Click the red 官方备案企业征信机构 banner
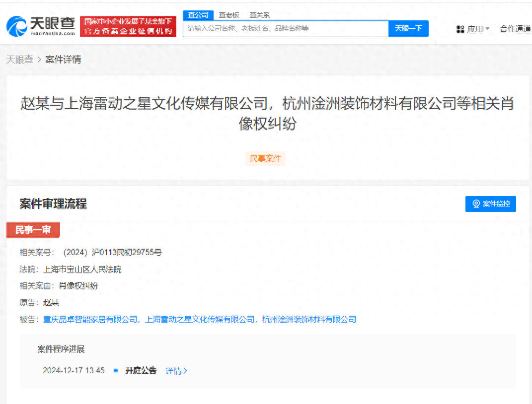 click(x=128, y=26)
